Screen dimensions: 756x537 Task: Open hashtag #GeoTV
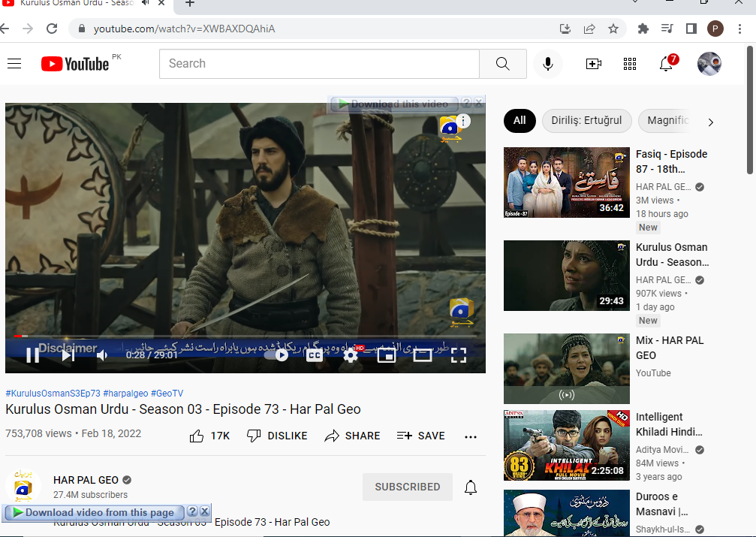(167, 394)
